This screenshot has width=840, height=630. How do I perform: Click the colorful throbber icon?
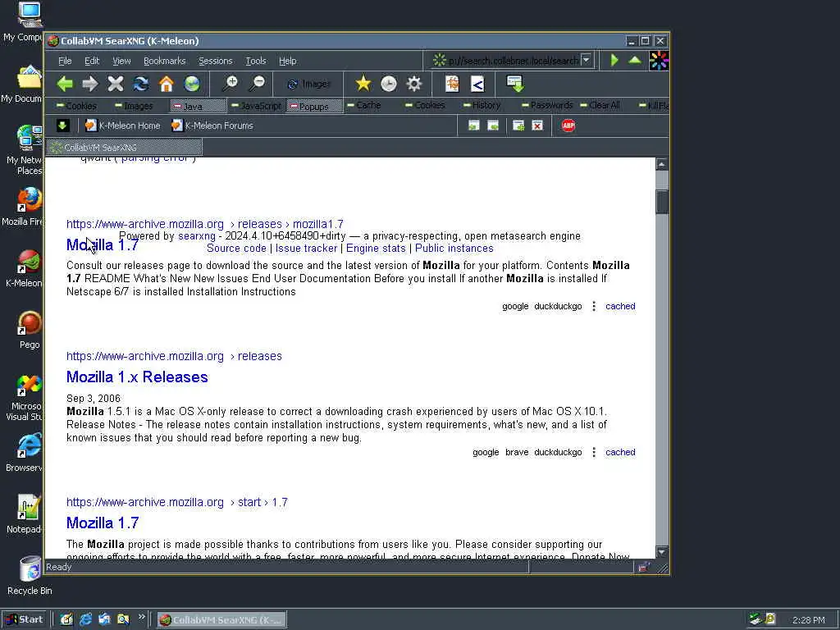(659, 61)
